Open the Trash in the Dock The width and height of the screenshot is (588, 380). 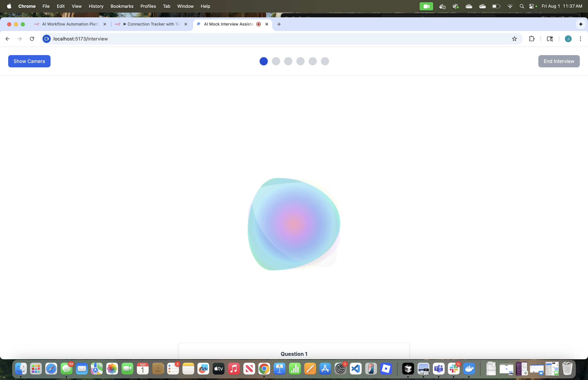pos(567,369)
